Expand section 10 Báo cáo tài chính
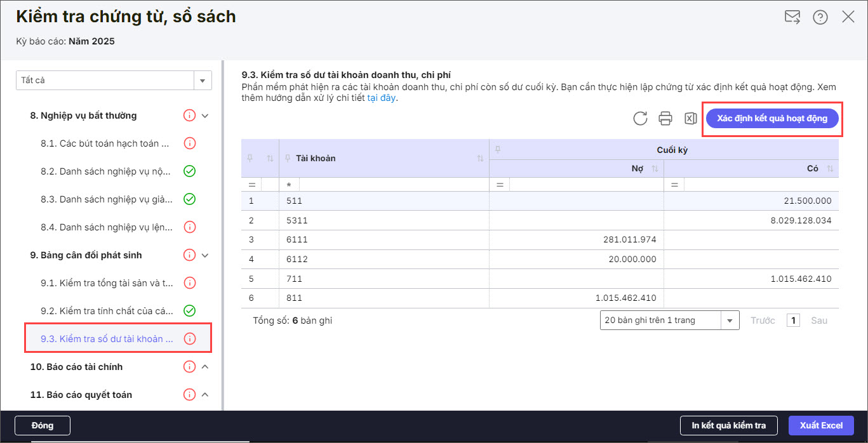Viewport: 868px width, 443px height. 205,367
